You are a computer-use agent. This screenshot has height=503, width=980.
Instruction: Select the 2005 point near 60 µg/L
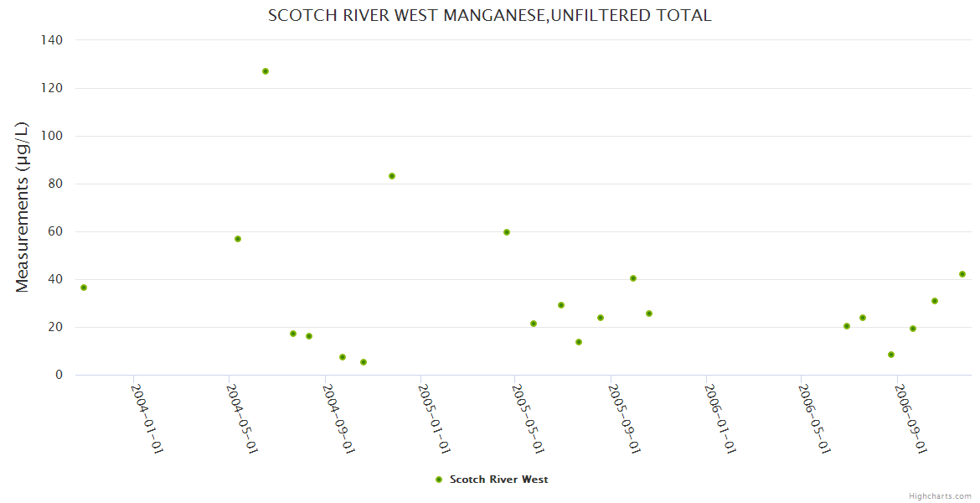click(507, 232)
